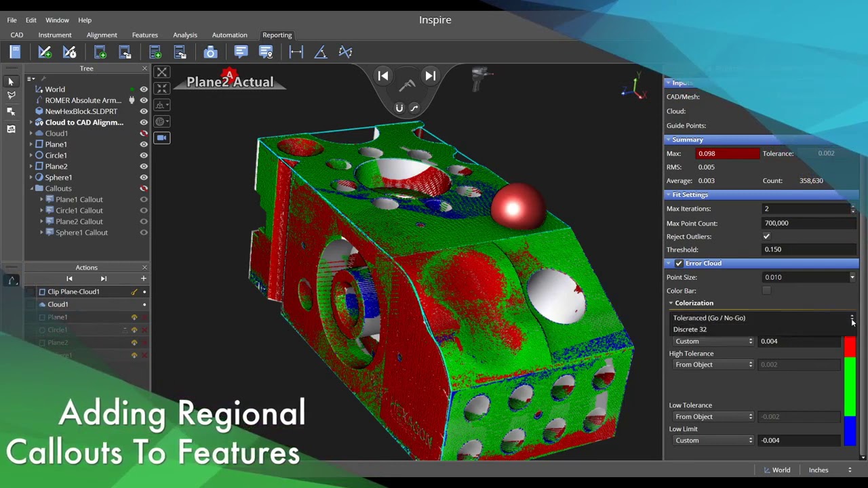Hide Plane1 with its eye icon
This screenshot has width=868, height=488.
click(x=144, y=144)
